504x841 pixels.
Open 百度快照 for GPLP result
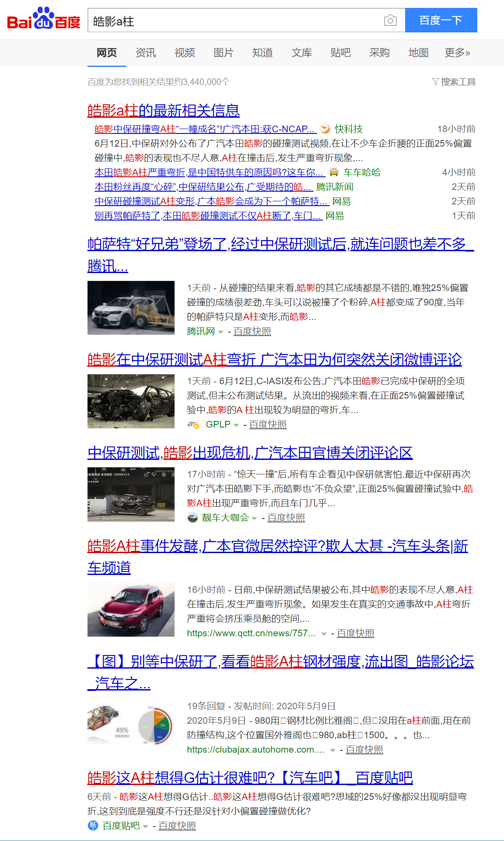[268, 424]
